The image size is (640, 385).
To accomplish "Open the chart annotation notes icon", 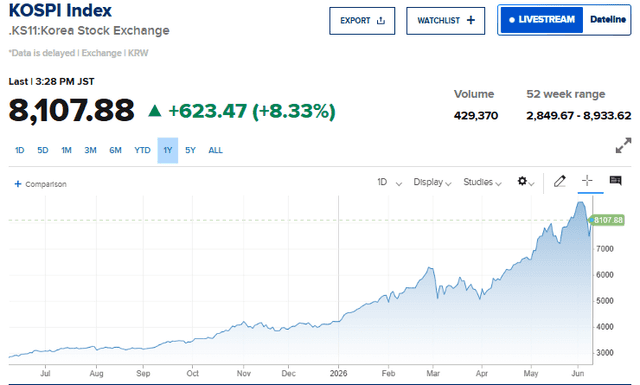I will point(615,180).
